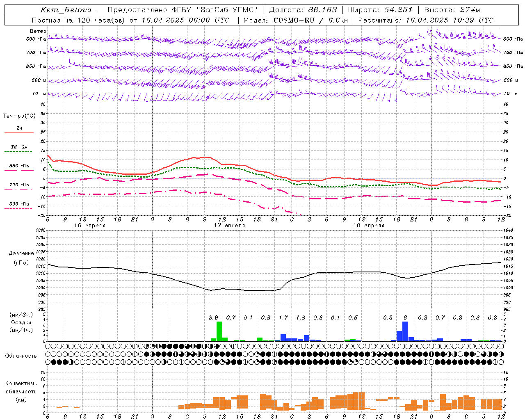525x420 pixels.
Task: Click the 1.7 precipitation total
Action: tap(283, 317)
